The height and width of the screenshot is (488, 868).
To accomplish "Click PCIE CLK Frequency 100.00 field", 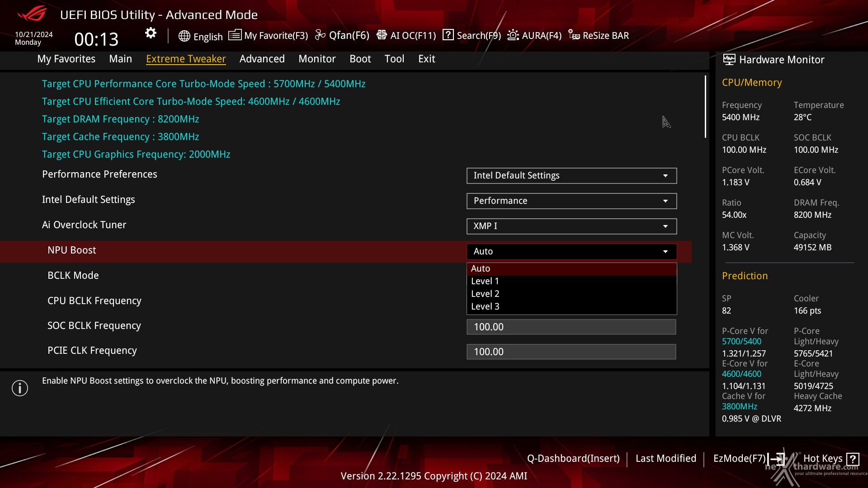I will (571, 352).
